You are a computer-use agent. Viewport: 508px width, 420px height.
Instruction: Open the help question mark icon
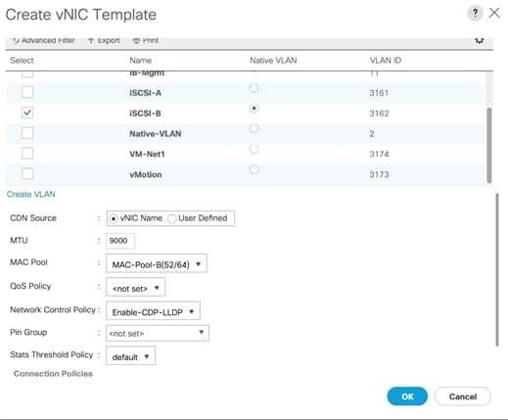pos(475,14)
